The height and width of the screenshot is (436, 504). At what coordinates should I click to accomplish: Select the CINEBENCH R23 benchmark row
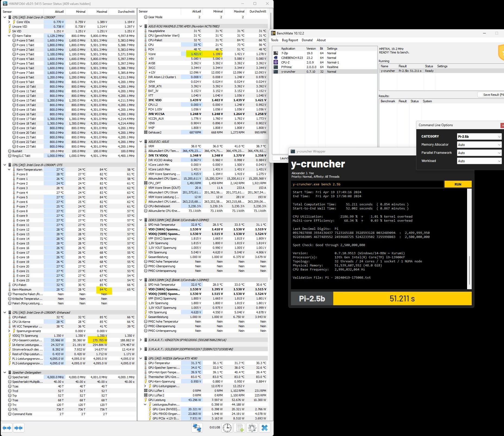pyautogui.click(x=325, y=58)
